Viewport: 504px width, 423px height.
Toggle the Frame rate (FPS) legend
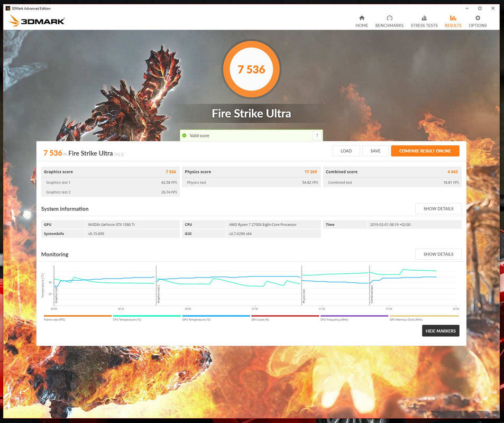tap(77, 318)
